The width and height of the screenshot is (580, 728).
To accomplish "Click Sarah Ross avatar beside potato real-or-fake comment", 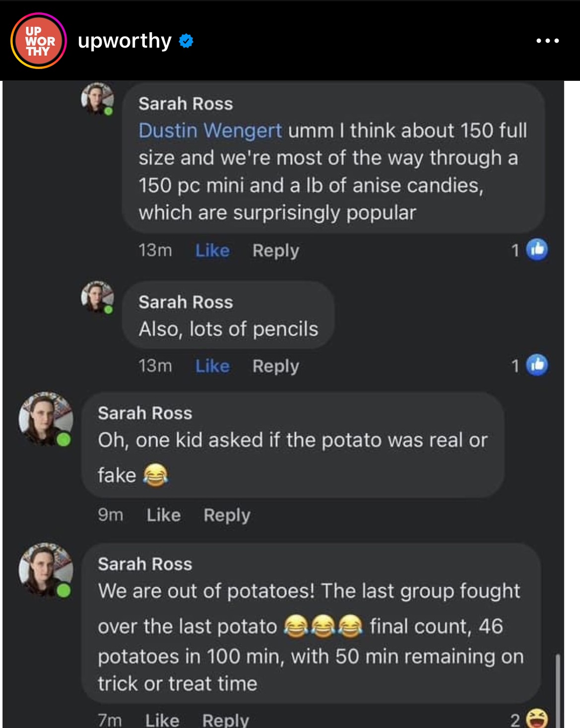I will [46, 419].
